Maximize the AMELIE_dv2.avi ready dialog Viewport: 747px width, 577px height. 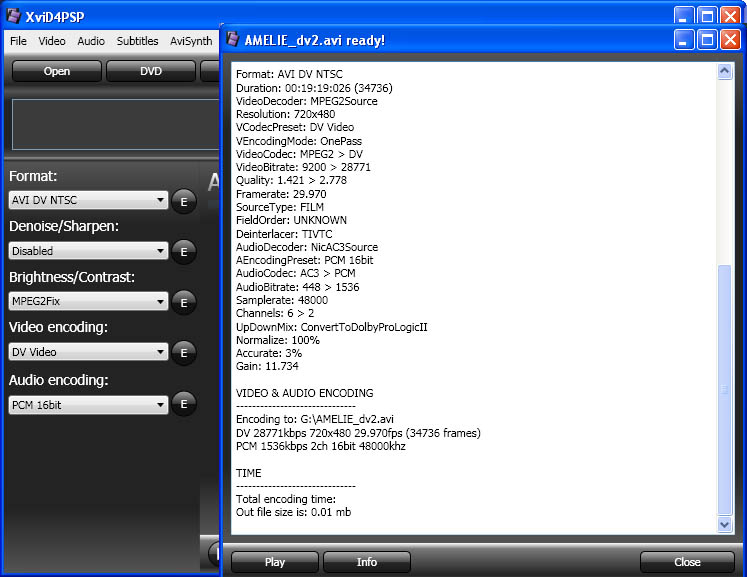point(707,40)
